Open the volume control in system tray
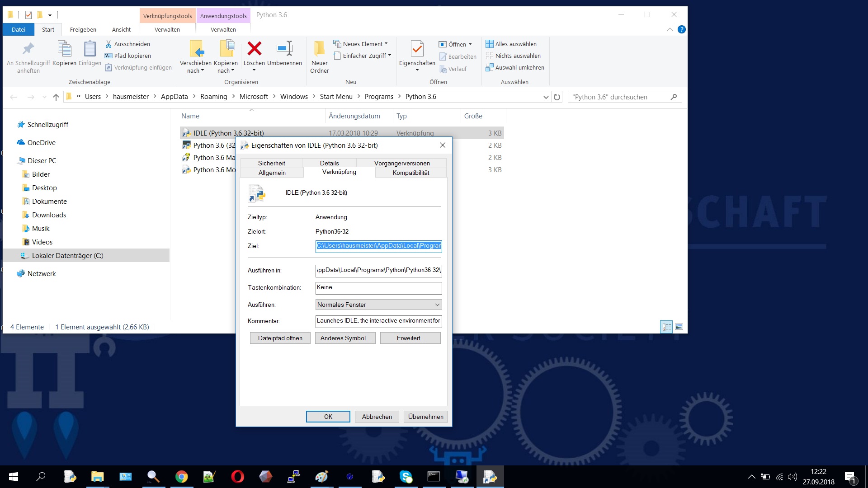 tap(792, 477)
